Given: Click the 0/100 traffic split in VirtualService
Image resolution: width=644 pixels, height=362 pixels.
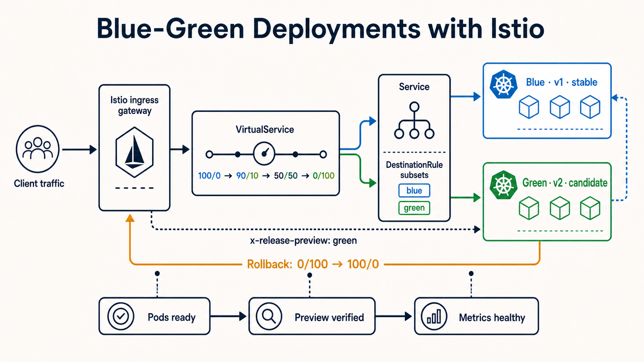Looking at the screenshot, I should pyautogui.click(x=324, y=176).
